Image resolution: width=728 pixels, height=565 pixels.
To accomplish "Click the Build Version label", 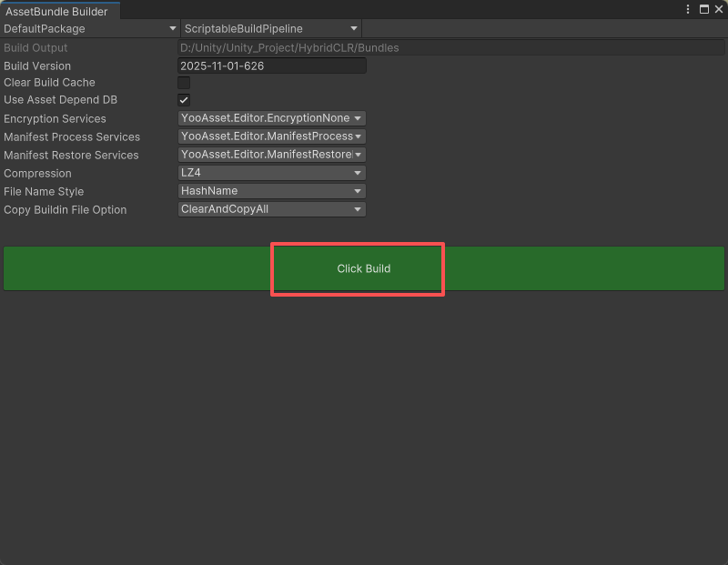I will [37, 66].
